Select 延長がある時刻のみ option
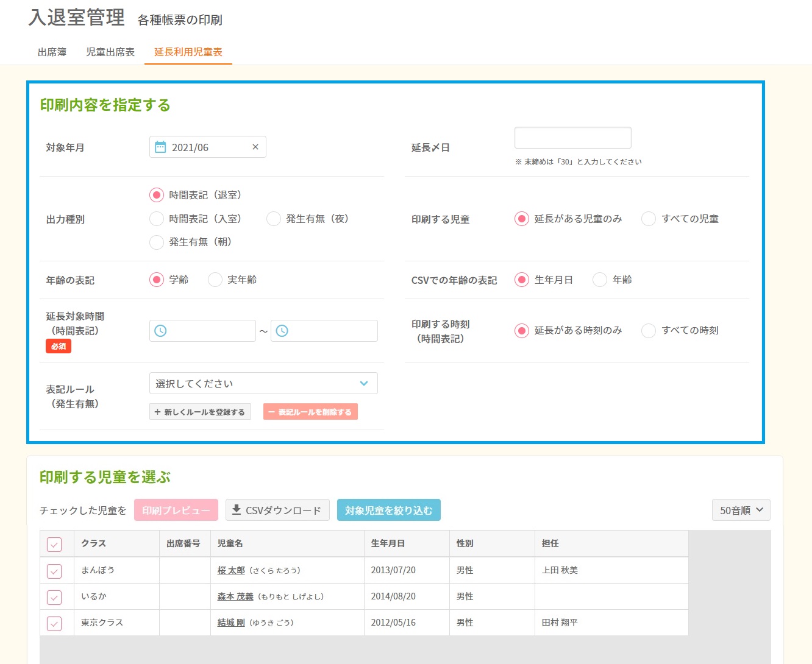Viewport: 812px width, 664px height. click(x=522, y=330)
